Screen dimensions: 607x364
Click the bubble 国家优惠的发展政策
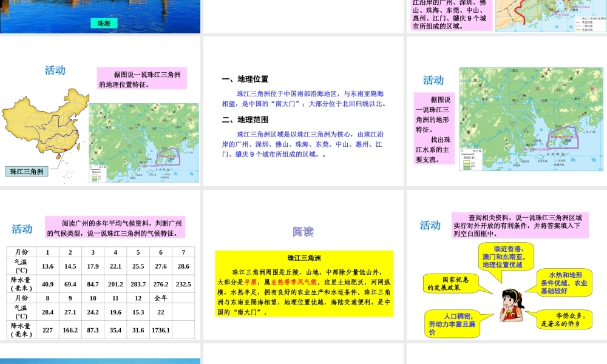tap(450, 283)
